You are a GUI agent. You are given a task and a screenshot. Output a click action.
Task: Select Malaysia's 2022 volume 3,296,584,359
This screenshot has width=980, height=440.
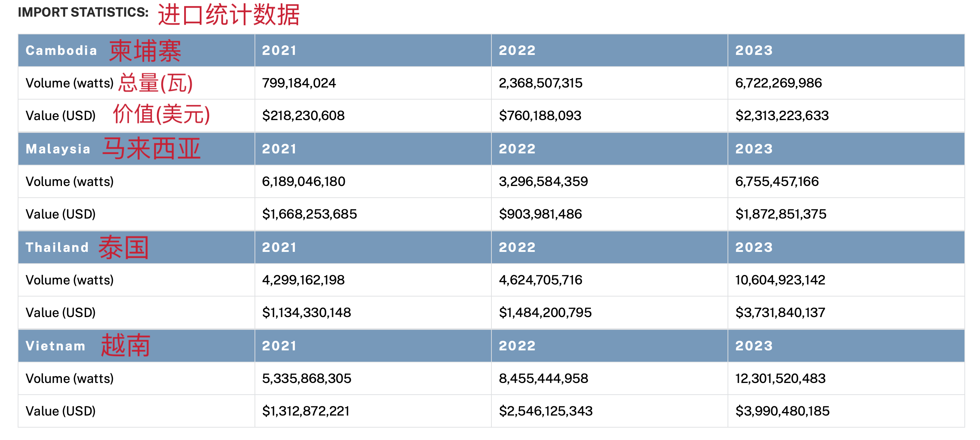(x=543, y=181)
